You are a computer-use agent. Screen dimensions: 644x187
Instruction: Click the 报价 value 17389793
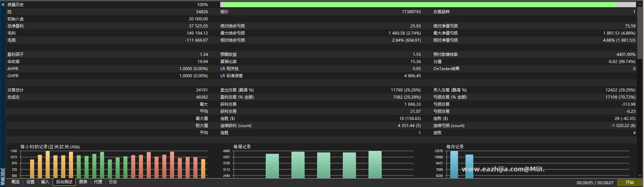[x=411, y=12]
